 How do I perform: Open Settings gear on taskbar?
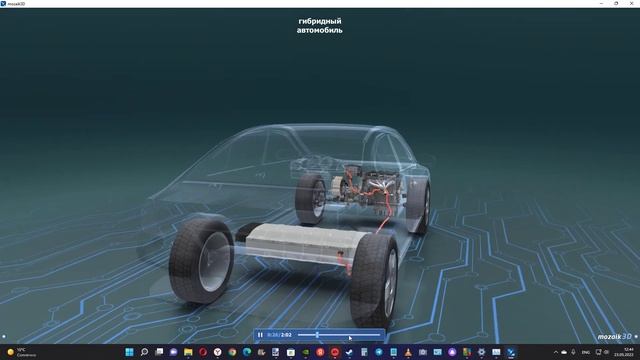pyautogui.click(x=482, y=352)
